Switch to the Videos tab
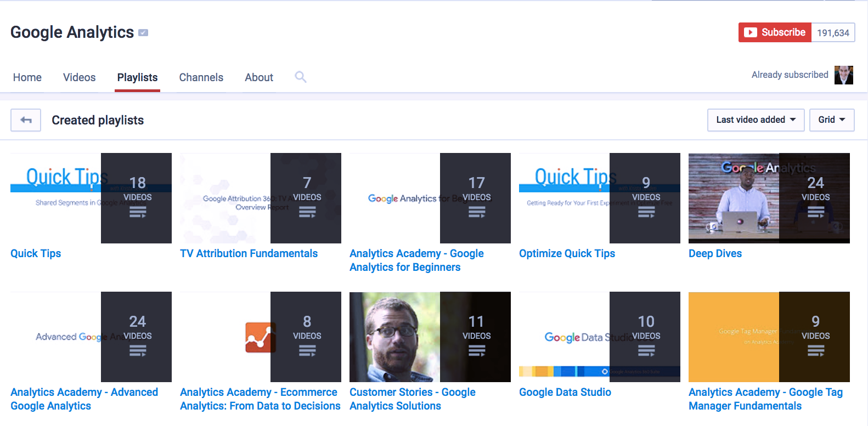 click(80, 77)
